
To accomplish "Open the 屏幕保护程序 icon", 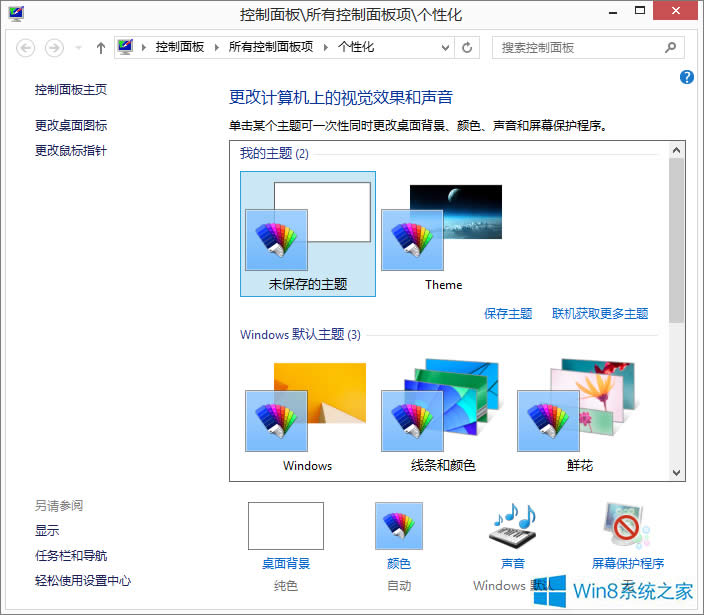I will (627, 526).
